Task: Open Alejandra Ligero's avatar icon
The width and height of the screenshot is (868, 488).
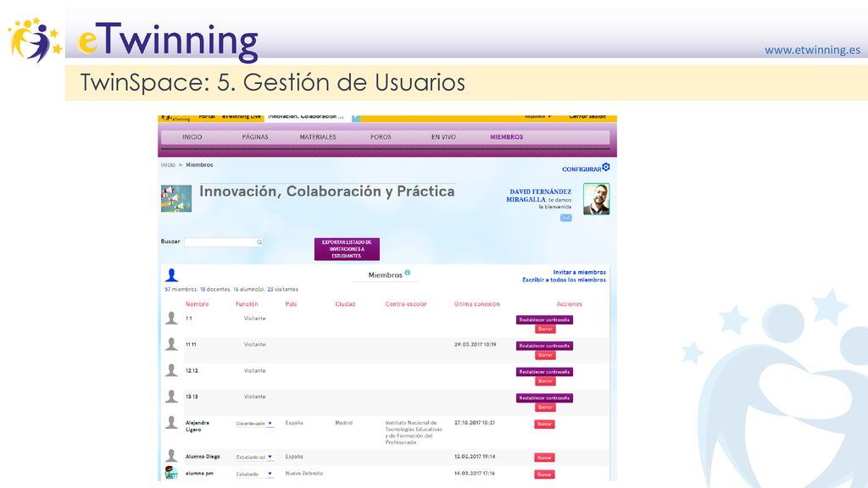Action: (171, 423)
